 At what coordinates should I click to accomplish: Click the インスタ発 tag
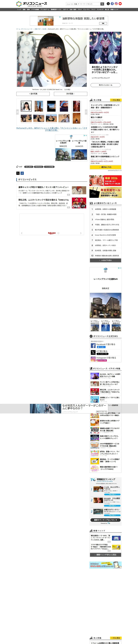click(x=49, y=167)
